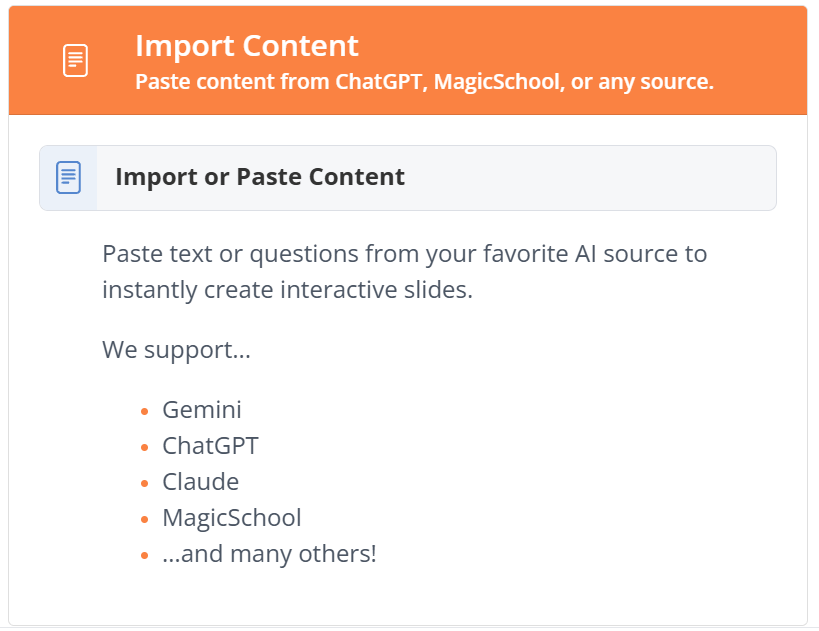This screenshot has height=631, width=819.
Task: Click the '...and many others!' list item
Action: 269,554
